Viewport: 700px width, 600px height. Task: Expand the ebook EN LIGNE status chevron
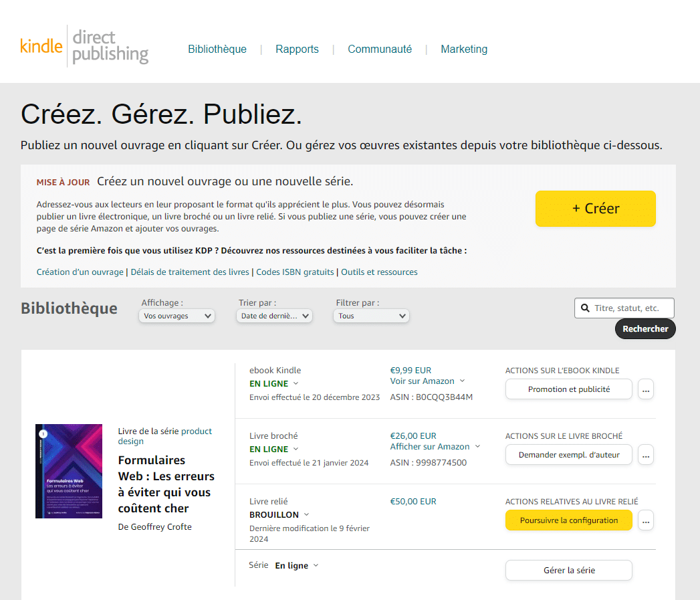pos(296,383)
